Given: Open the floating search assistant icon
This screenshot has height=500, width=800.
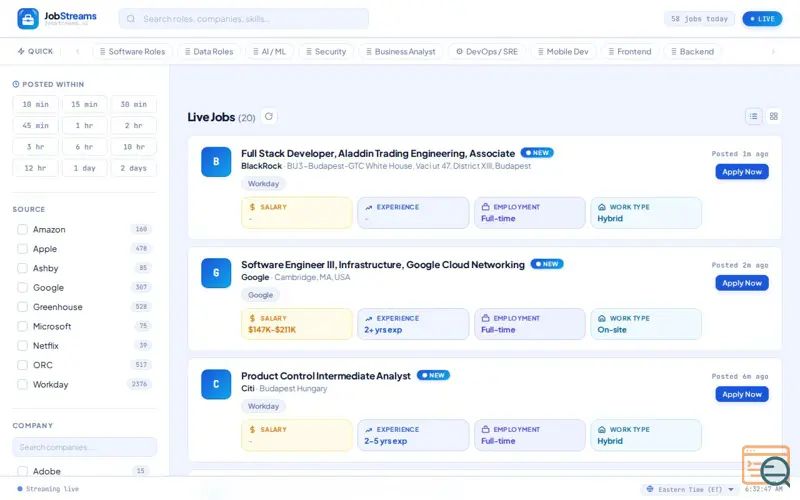Looking at the screenshot, I should 766,466.
